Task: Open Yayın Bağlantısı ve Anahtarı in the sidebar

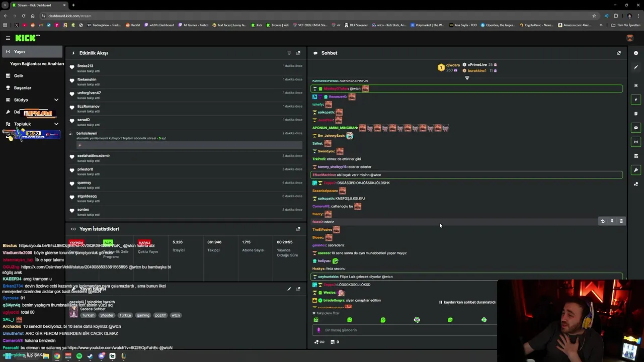Action: coord(37,64)
